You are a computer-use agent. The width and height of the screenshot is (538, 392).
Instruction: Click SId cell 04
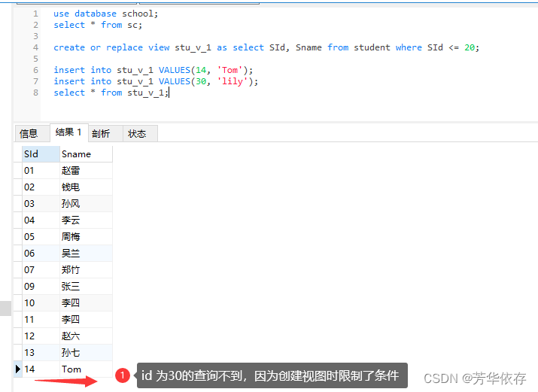(41, 220)
